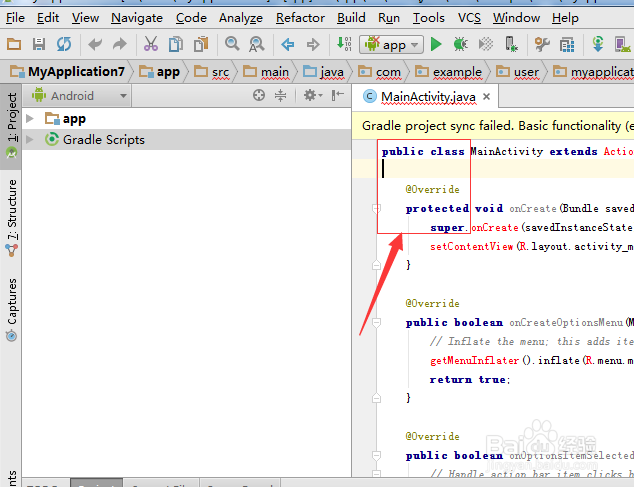Select the user breadcrumb package
This screenshot has height=487, width=634.
coord(518,72)
